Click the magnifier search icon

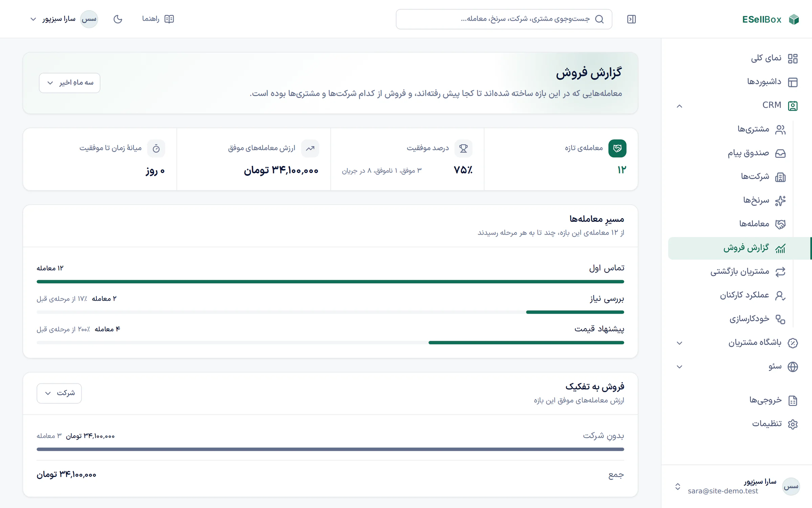[599, 19]
